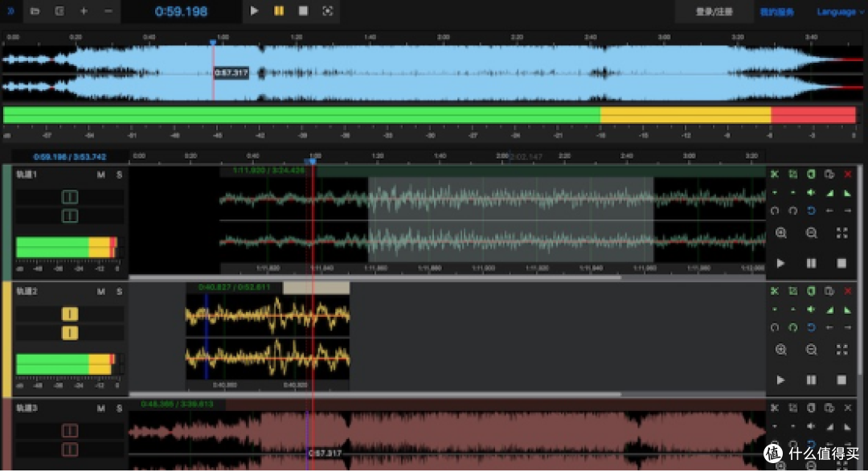Click the upper yellow slider handle of 轨道2
This screenshot has height=472, width=868.
pyautogui.click(x=70, y=314)
